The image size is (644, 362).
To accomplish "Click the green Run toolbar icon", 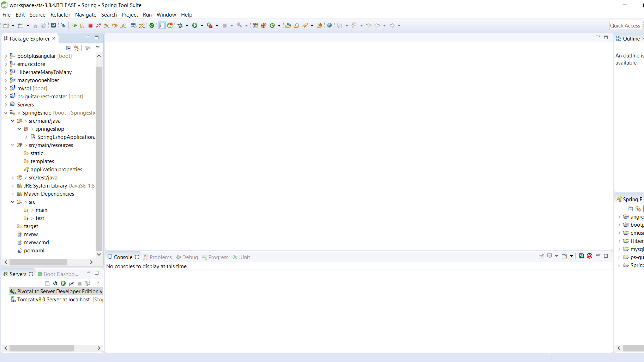I will (x=195, y=25).
